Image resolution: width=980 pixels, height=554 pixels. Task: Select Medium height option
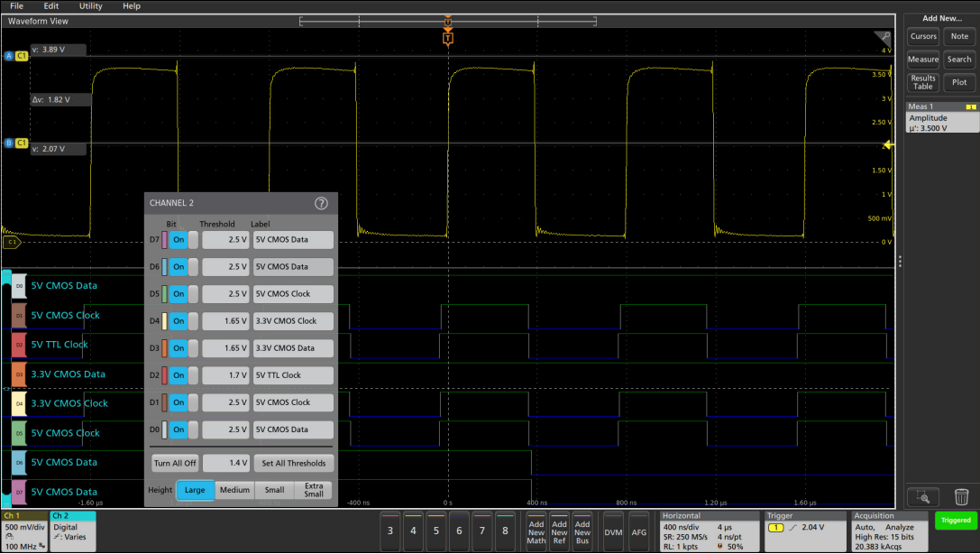234,490
